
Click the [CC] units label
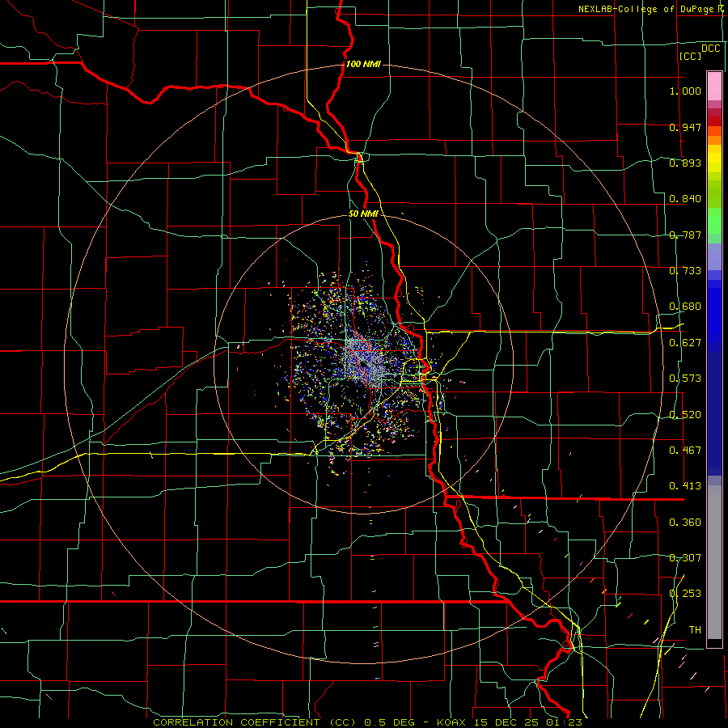(x=690, y=56)
